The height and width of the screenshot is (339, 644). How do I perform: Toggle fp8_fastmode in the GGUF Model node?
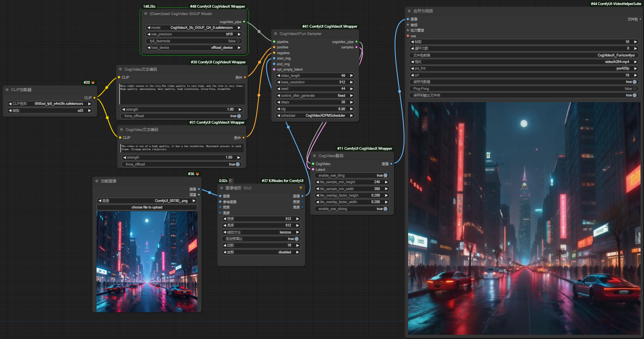click(x=239, y=41)
